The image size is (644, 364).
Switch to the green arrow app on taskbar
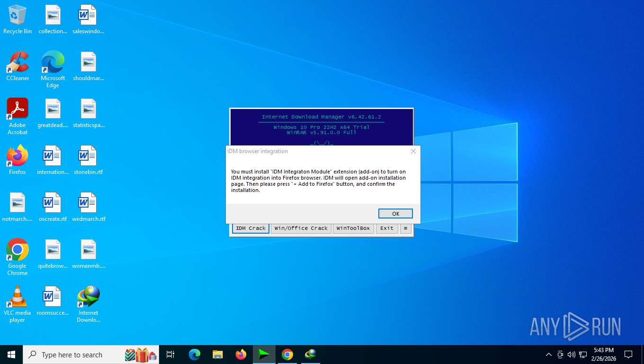pyautogui.click(x=264, y=355)
